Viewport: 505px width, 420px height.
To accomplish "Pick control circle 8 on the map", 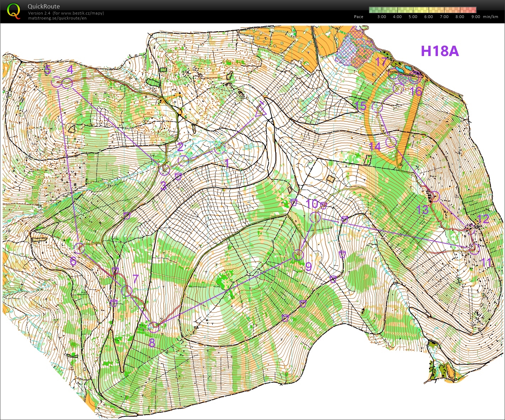I will pos(153,327).
